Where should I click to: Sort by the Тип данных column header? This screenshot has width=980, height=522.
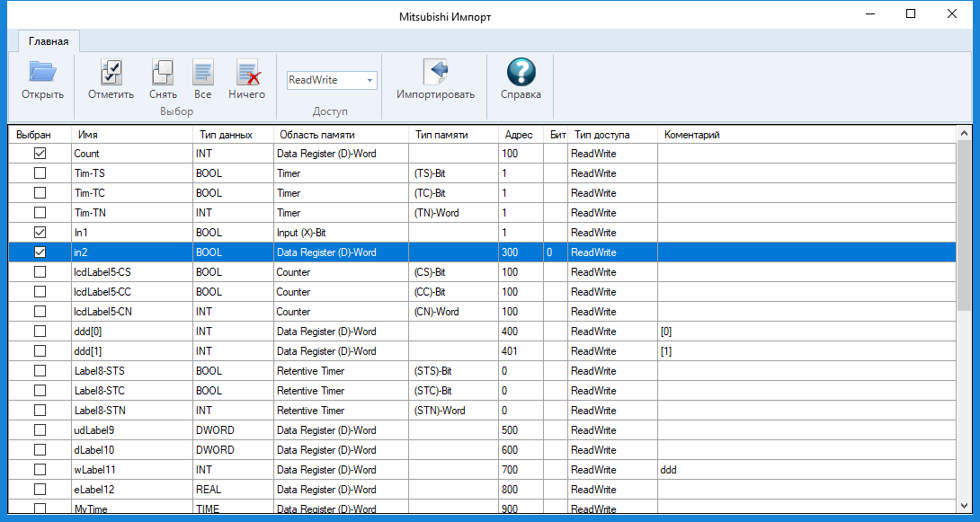click(233, 135)
